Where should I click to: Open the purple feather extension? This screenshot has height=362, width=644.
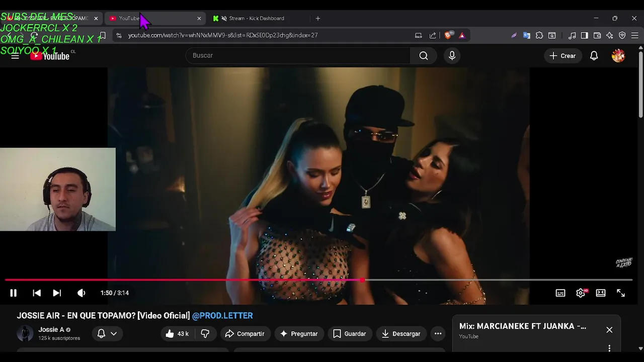coord(514,35)
